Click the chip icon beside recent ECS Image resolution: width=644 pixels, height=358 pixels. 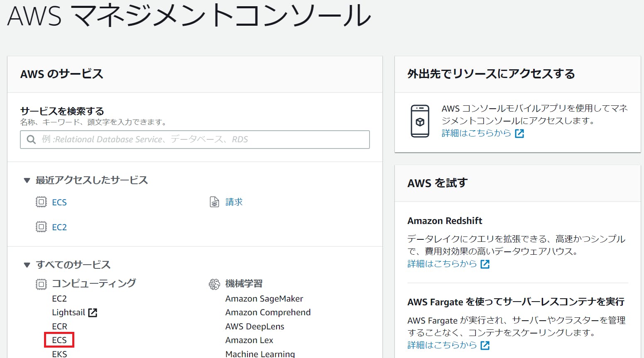(41, 202)
